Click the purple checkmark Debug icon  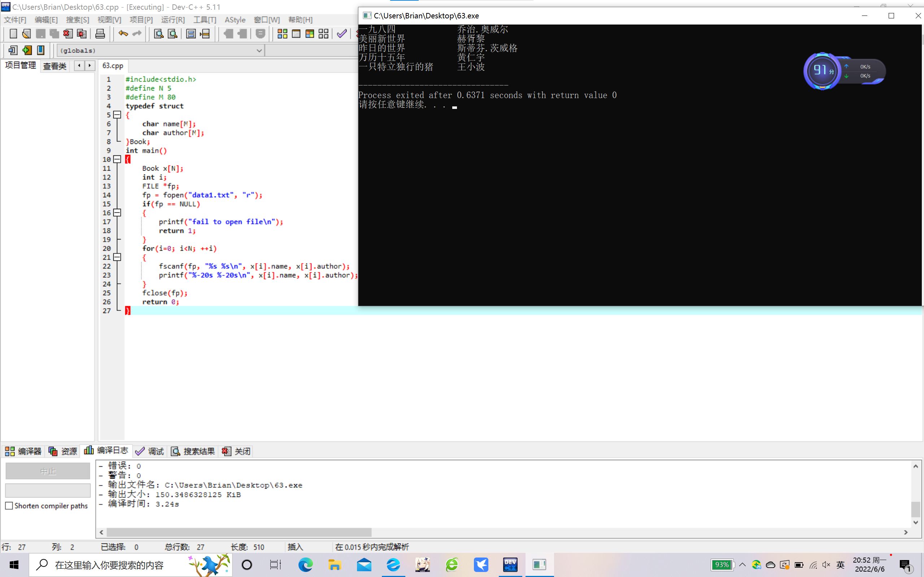(x=342, y=34)
